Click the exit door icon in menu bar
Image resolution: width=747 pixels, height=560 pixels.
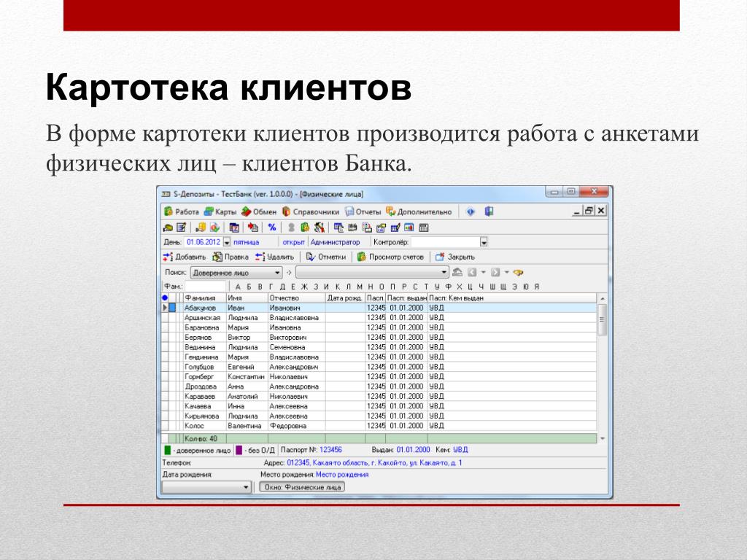tap(489, 211)
